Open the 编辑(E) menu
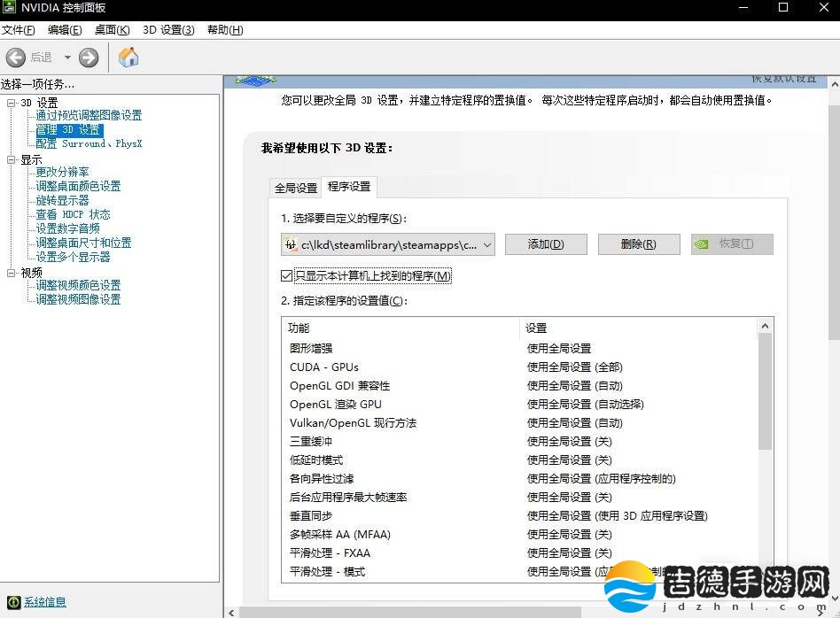This screenshot has height=618, width=840. pos(65,30)
